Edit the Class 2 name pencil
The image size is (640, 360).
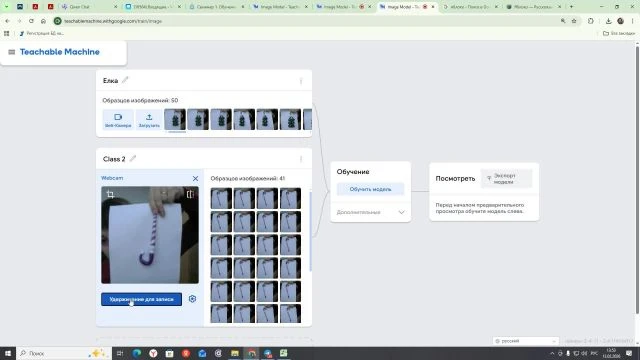click(133, 158)
